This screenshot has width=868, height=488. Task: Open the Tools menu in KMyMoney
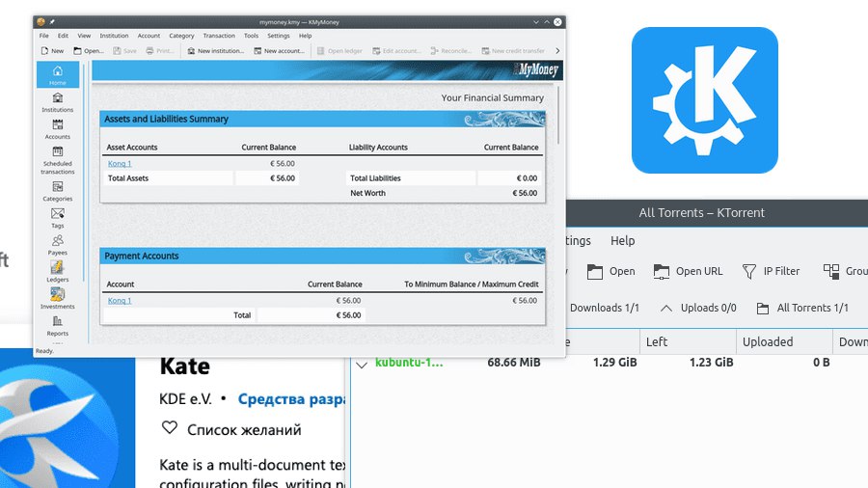point(252,36)
